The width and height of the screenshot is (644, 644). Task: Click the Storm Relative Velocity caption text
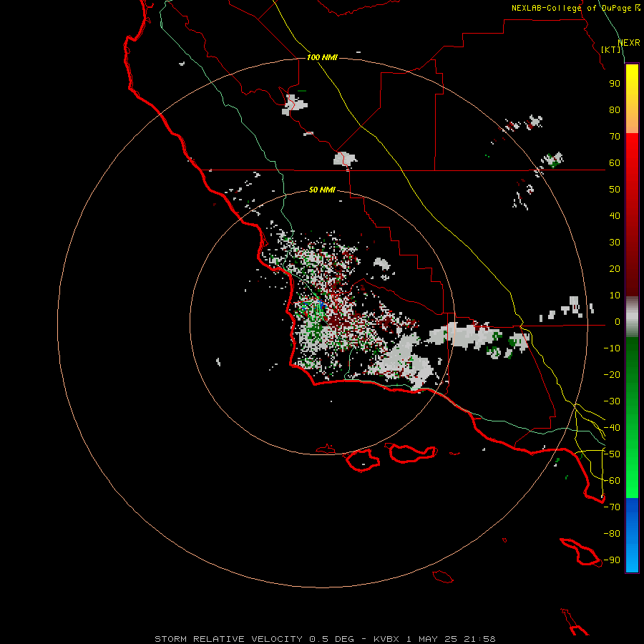pyautogui.click(x=325, y=639)
